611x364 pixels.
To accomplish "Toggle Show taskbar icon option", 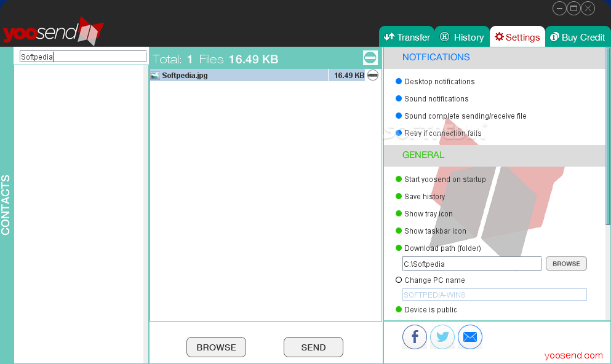I will [x=399, y=231].
